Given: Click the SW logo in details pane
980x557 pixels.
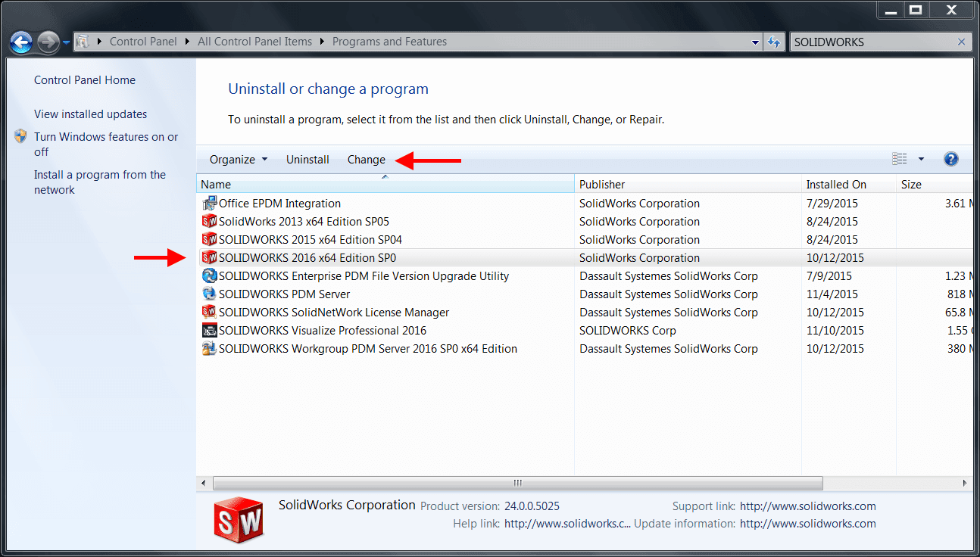Looking at the screenshot, I should tap(239, 519).
